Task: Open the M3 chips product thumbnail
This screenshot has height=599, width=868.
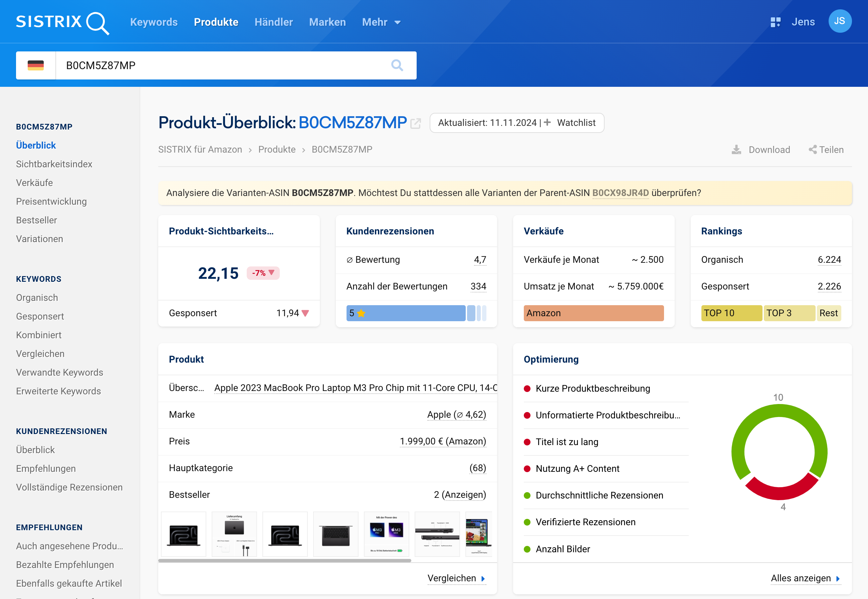Action: pos(386,534)
